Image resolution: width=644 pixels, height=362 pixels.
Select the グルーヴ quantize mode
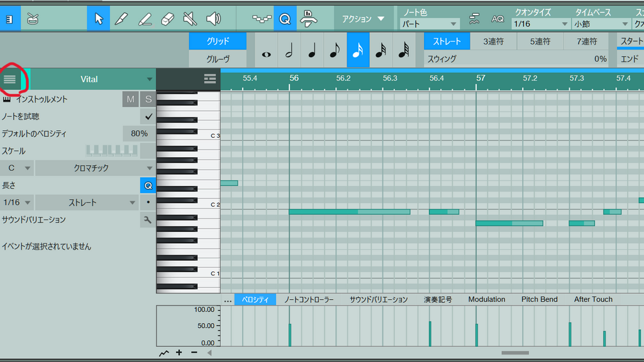[x=218, y=59]
